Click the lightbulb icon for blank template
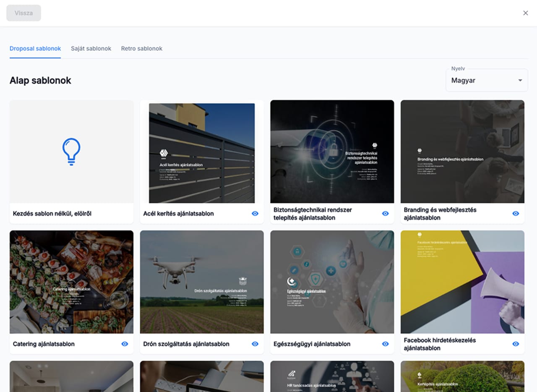 71,152
